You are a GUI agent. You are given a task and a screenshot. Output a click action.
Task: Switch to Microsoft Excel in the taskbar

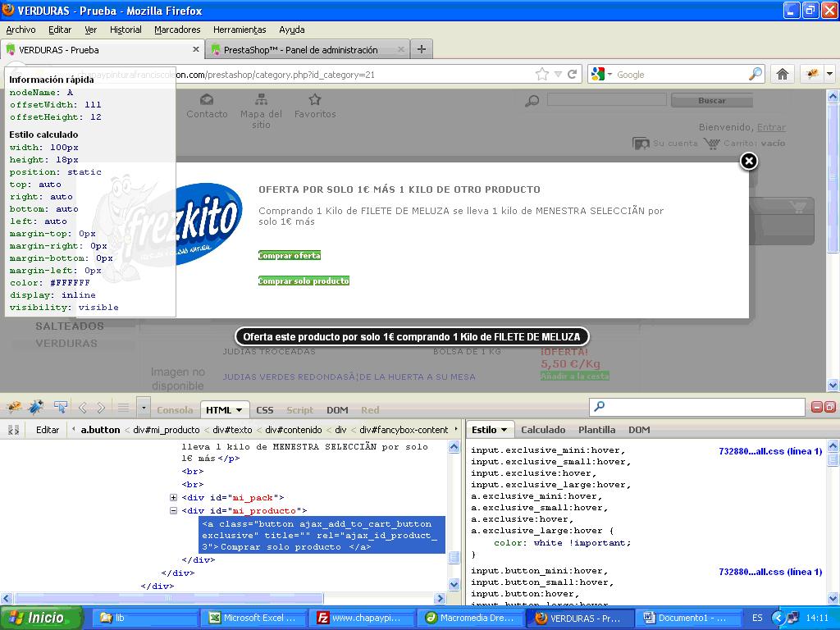[254, 618]
